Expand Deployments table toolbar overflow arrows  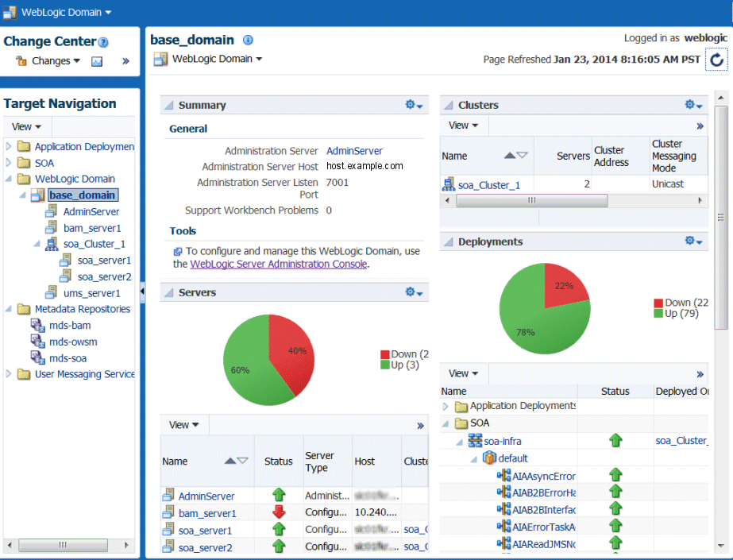700,374
